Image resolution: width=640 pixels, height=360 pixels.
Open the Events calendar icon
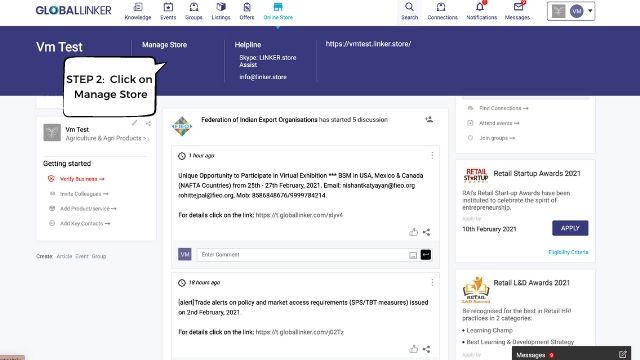click(168, 7)
